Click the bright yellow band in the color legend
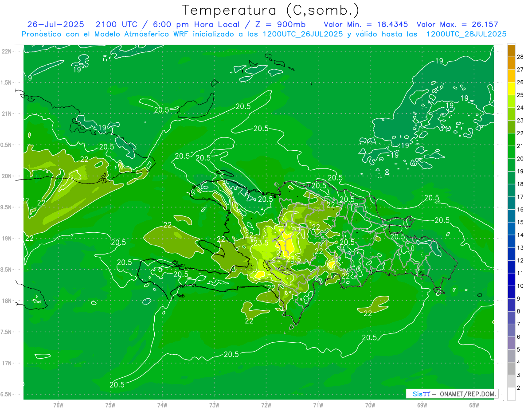The height and width of the screenshot is (411, 532). 511,88
